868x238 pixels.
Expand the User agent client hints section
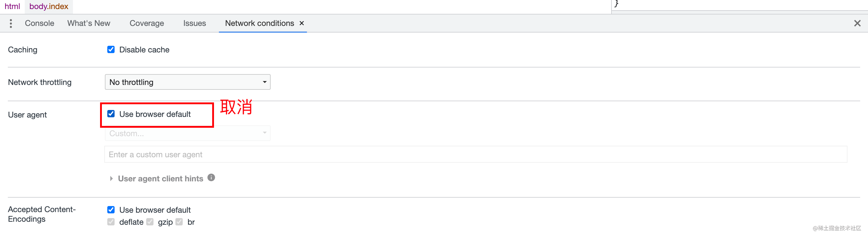(112, 178)
